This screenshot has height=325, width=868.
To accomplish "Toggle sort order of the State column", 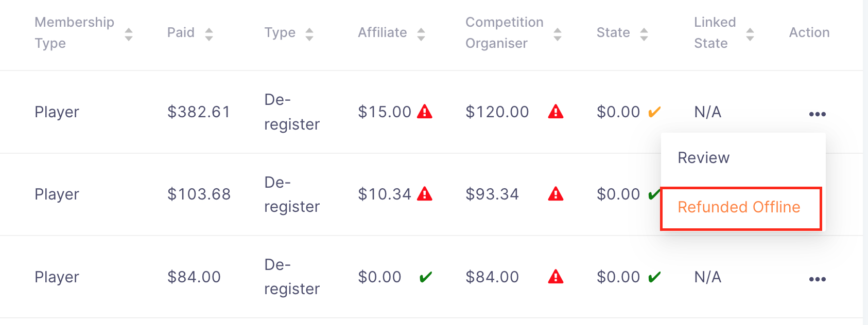I will (x=644, y=34).
